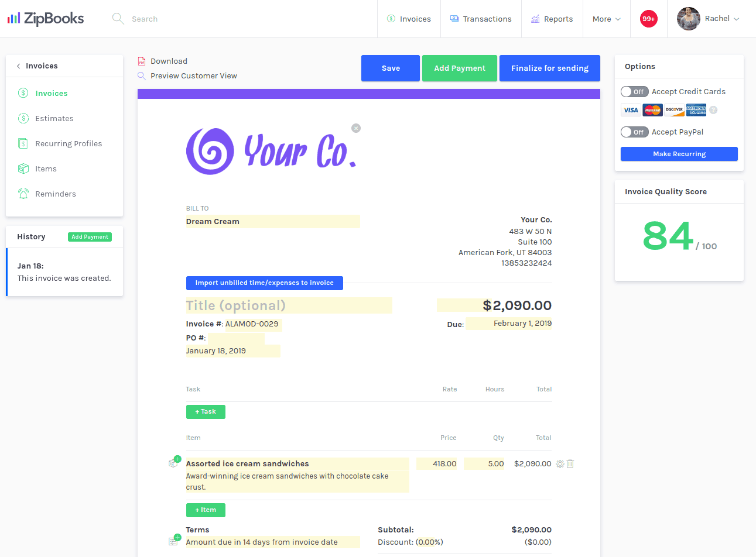This screenshot has width=756, height=557.
Task: Delete the line item via trash icon
Action: [x=570, y=463]
